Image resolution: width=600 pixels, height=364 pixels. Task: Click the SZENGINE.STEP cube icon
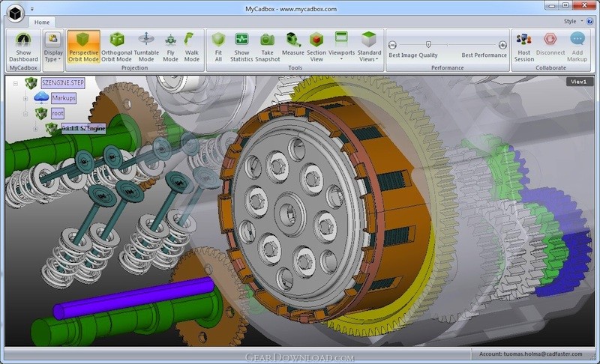tap(31, 83)
